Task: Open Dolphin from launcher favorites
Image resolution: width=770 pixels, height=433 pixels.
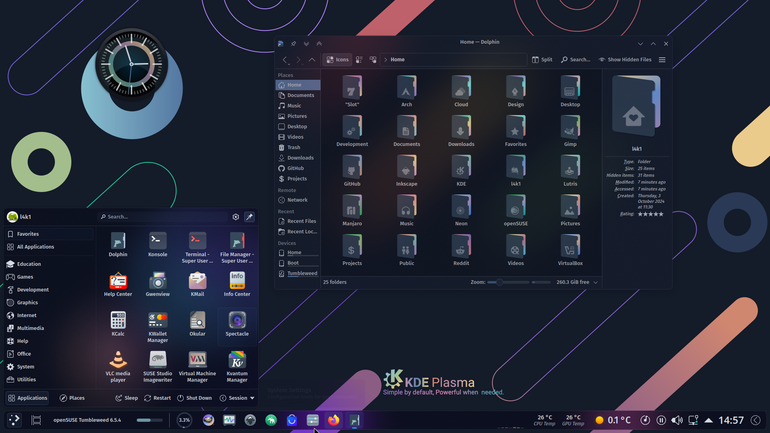Action: (x=118, y=244)
